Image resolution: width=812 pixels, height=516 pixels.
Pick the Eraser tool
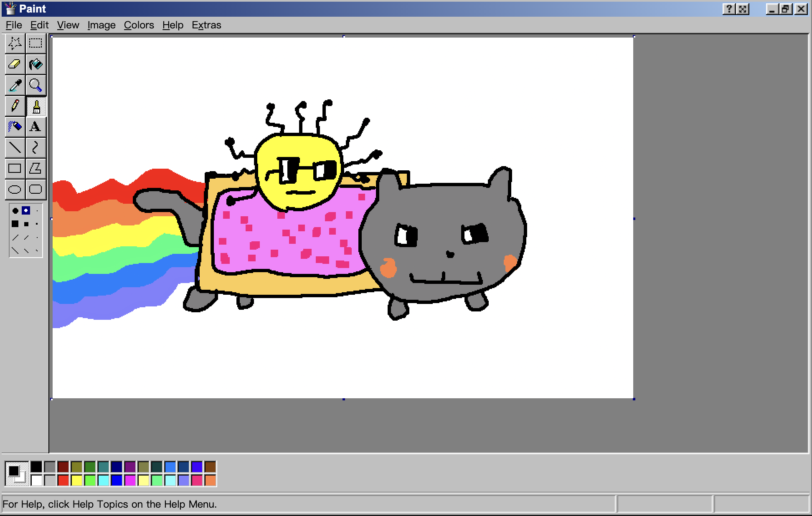coord(15,64)
